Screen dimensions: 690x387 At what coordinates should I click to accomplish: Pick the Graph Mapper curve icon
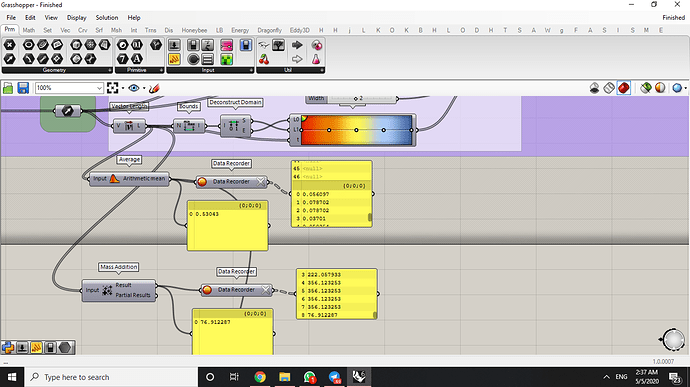[208, 45]
